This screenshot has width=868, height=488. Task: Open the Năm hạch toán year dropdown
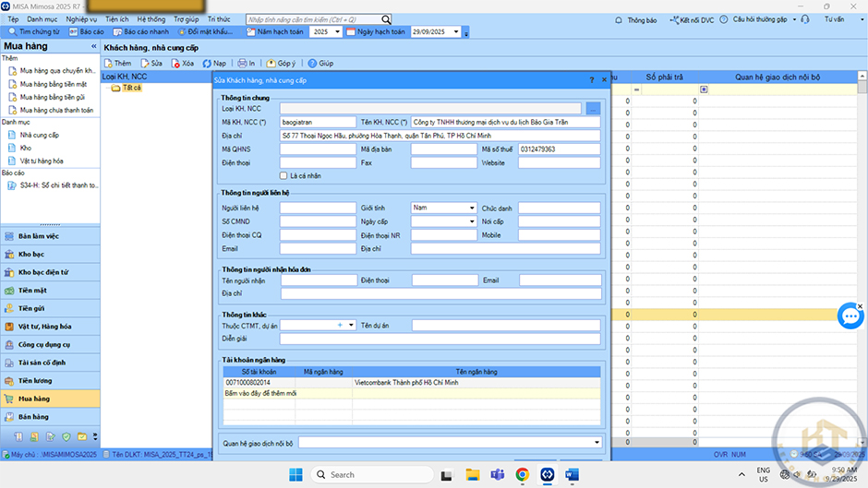[336, 32]
